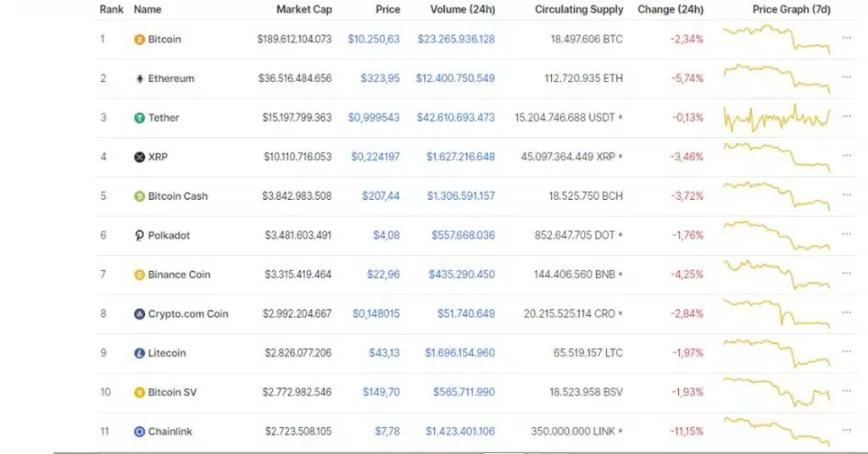Sort by the Change (24h) column header

pyautogui.click(x=670, y=9)
